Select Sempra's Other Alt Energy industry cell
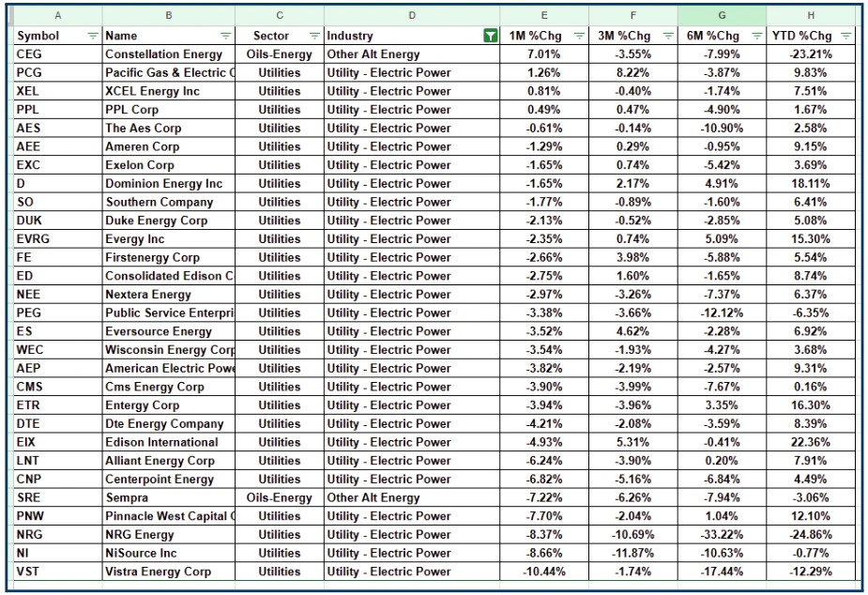The height and width of the screenshot is (595, 868). pyautogui.click(x=412, y=497)
